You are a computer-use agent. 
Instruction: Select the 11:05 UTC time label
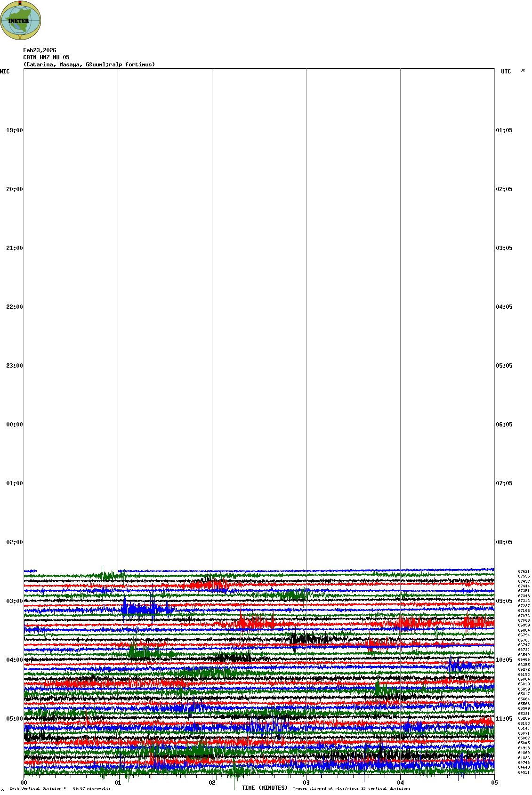[504, 719]
